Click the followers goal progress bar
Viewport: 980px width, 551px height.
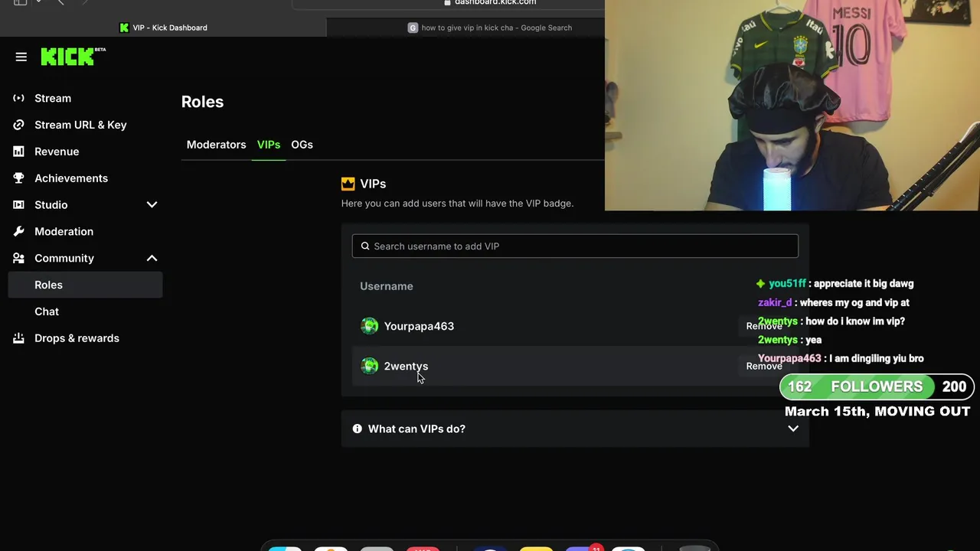pos(877,386)
